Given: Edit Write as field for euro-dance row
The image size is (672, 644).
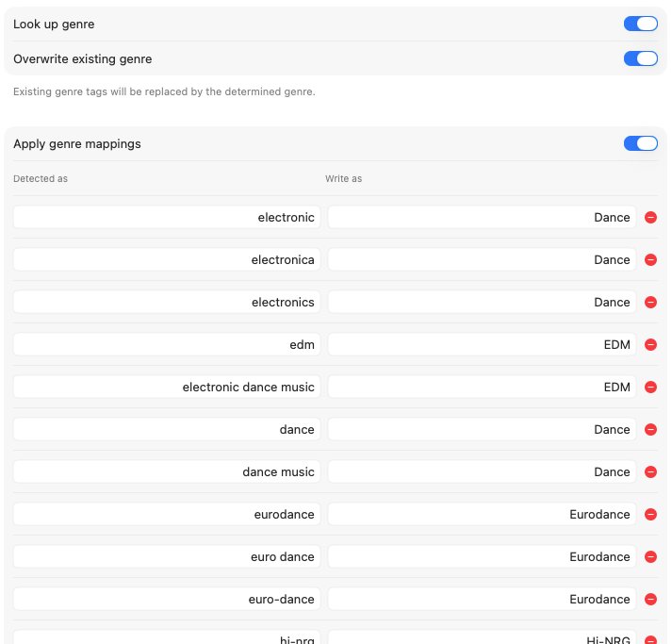Looking at the screenshot, I should pyautogui.click(x=482, y=600).
